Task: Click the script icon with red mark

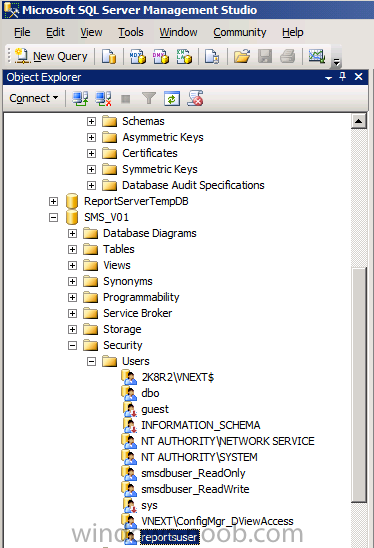Action: tap(195, 98)
